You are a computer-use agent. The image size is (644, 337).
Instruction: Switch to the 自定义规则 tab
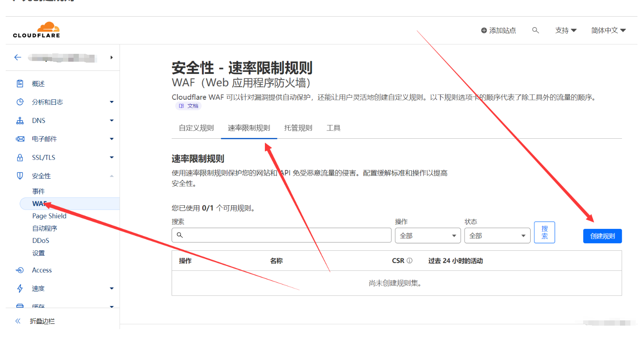pos(196,128)
